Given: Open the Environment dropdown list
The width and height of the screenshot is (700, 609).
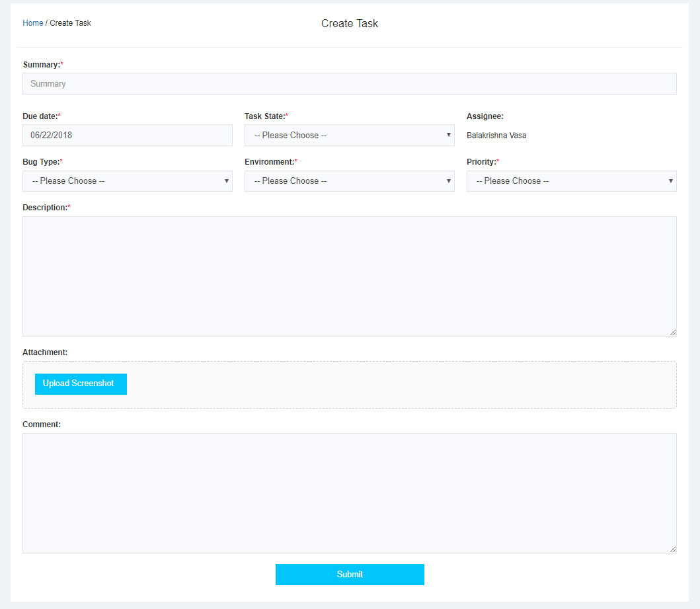Looking at the screenshot, I should [349, 181].
